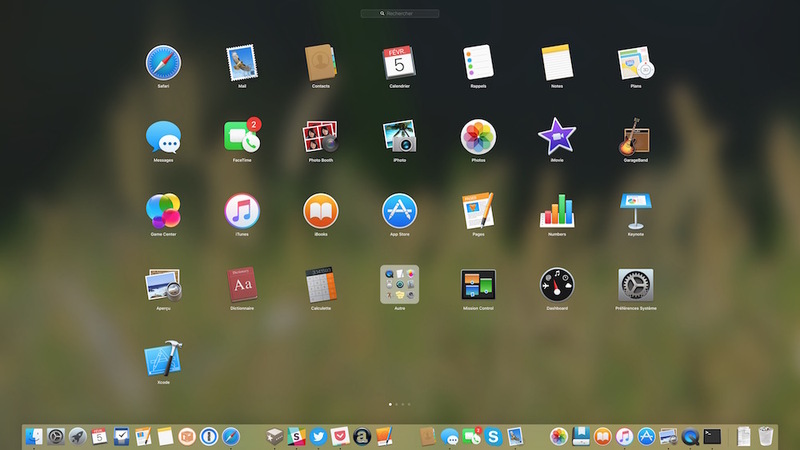
Task: Launch Xcode
Action: tap(163, 359)
